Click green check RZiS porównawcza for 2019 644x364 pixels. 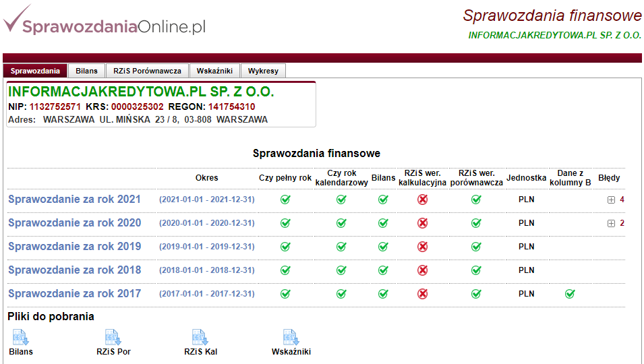coord(477,247)
